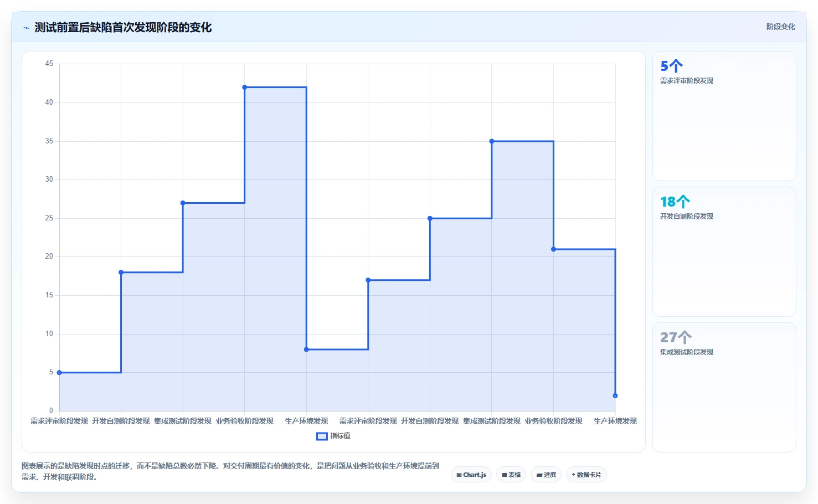Viewport: 818px width, 504px height.
Task: Click the star icon in 数据卡片 chip
Action: click(573, 475)
